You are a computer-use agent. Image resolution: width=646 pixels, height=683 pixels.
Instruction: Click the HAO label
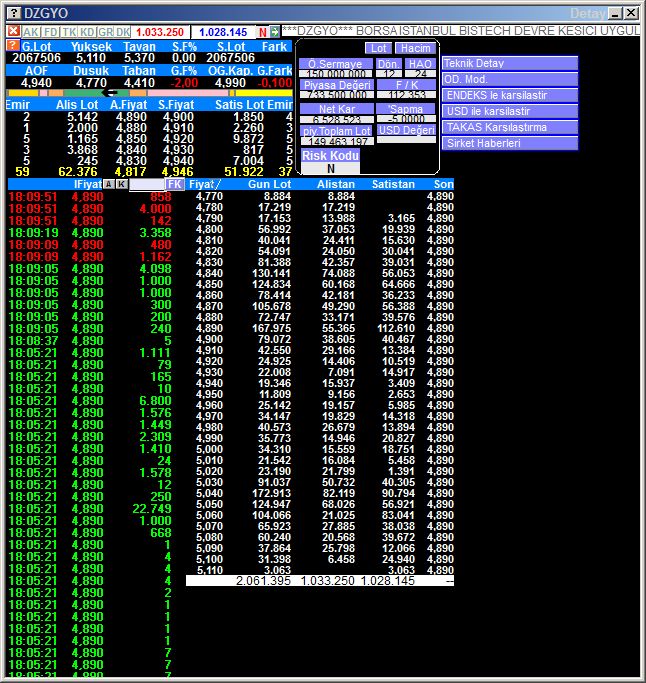[x=420, y=64]
